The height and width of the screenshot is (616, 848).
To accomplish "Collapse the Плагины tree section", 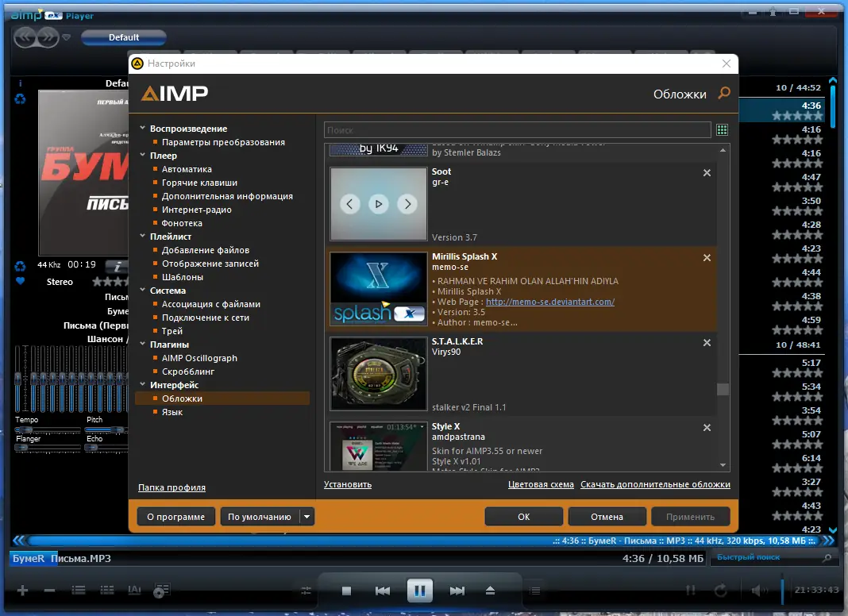I will coord(143,344).
